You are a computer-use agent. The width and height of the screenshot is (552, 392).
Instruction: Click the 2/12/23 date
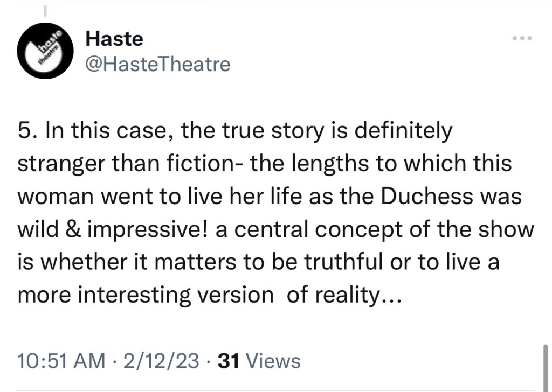[161, 360]
